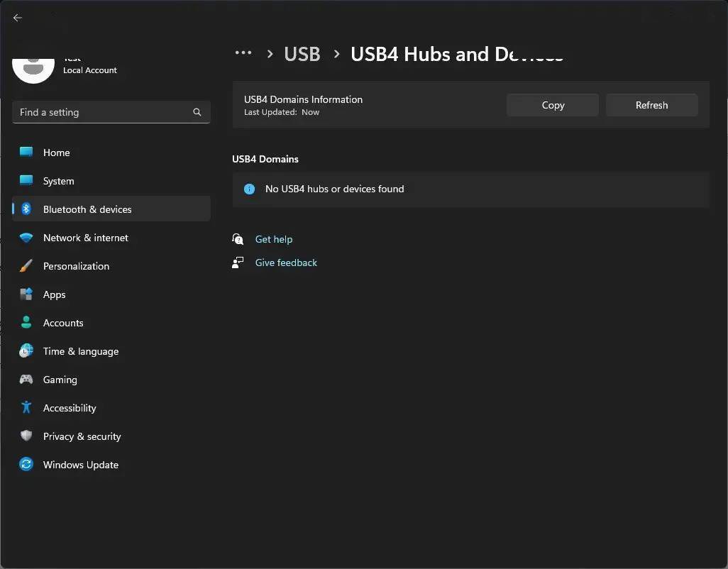Click the Local Account label
Image resolution: width=728 pixels, height=569 pixels.
click(90, 70)
